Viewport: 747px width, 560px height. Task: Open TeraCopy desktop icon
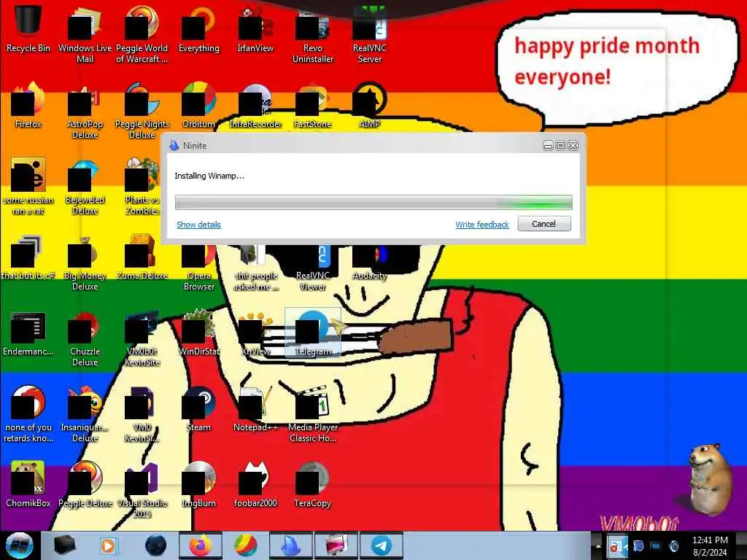[x=312, y=484]
